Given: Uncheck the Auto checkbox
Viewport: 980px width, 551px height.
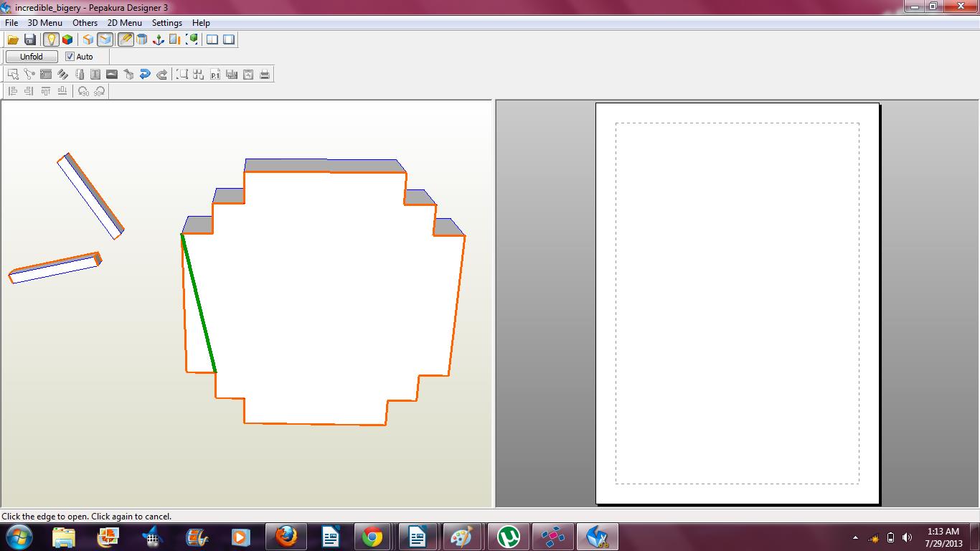Looking at the screenshot, I should point(69,57).
